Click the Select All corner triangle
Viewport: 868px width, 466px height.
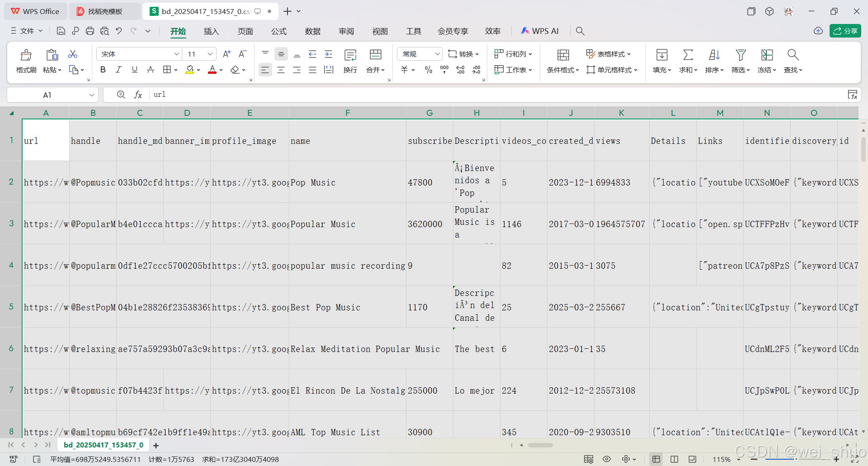[12, 113]
